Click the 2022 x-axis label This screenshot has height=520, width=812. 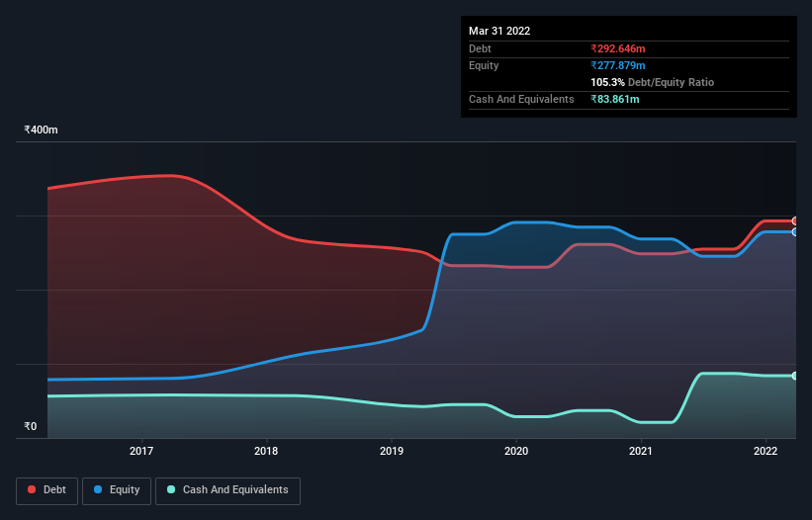click(766, 451)
